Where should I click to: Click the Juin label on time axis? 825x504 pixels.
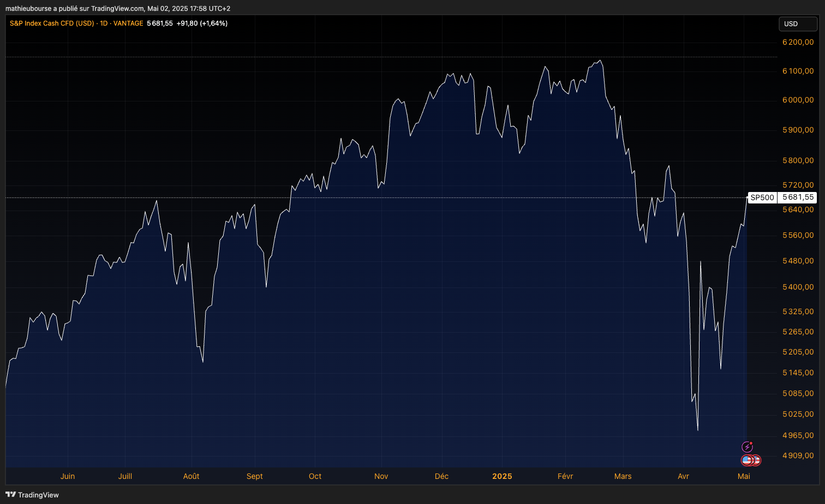[x=68, y=476]
